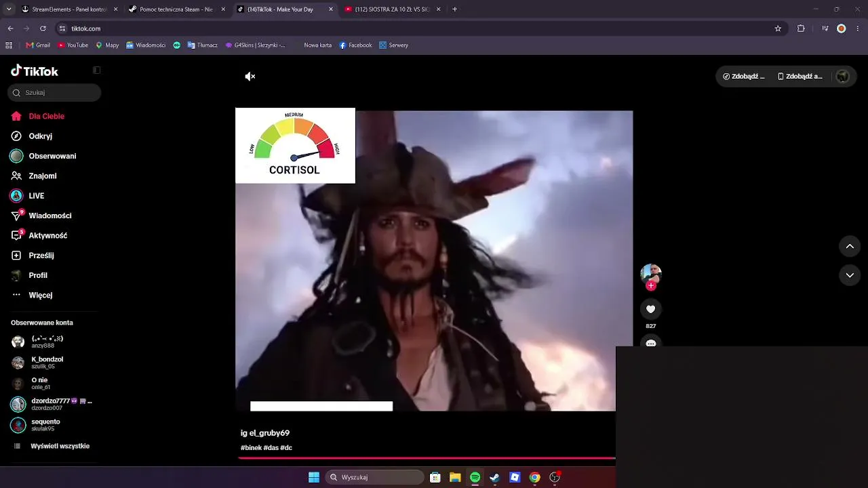Collapse the TikTok sidebar panel

(96, 70)
